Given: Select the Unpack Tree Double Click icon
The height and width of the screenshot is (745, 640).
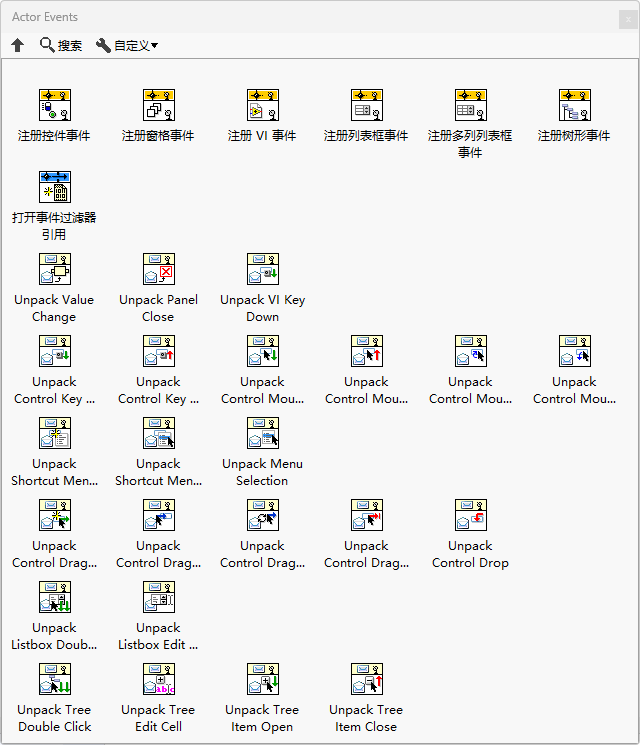Looking at the screenshot, I should click(x=55, y=679).
